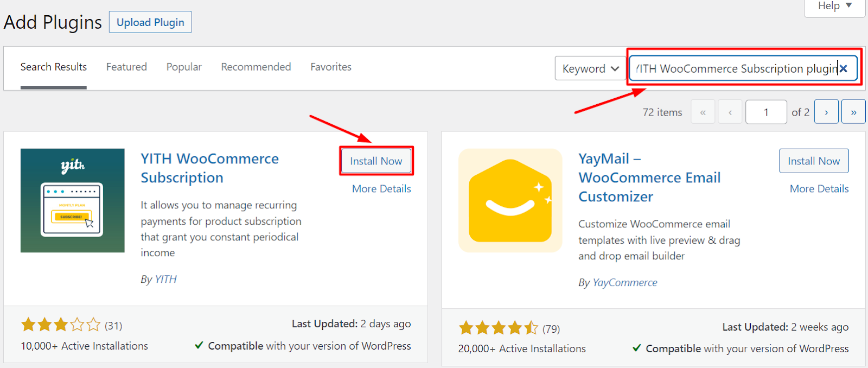
Task: Open the Keyword search type dropdown
Action: pyautogui.click(x=590, y=68)
